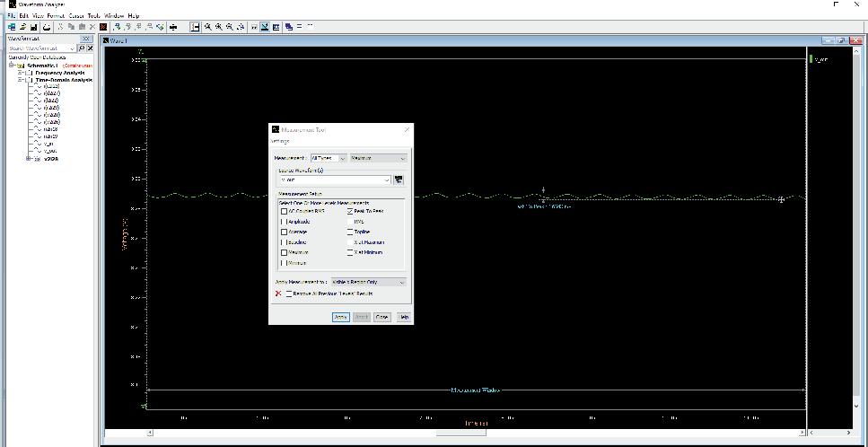Click the select-waveform icon beside Source Waveform
This screenshot has height=447, width=868.
click(399, 180)
